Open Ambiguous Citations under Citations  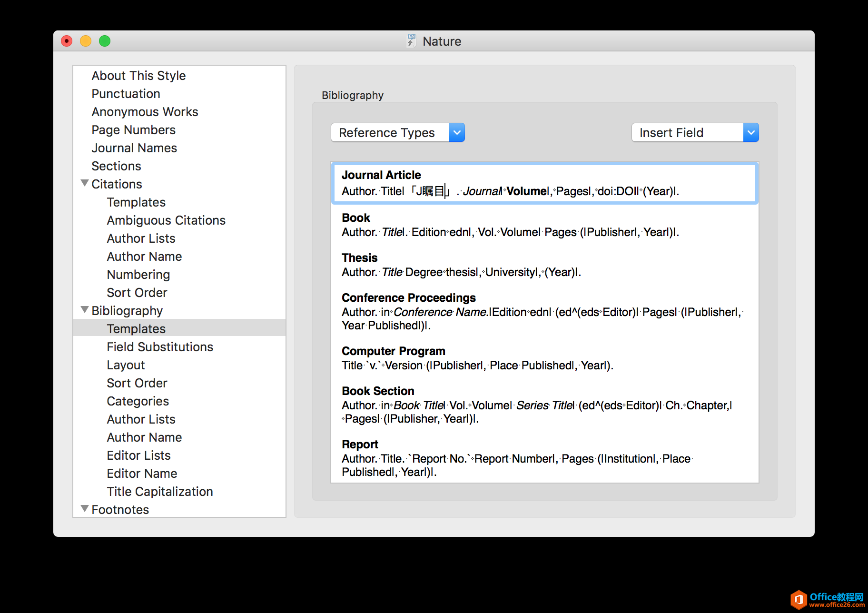(166, 220)
